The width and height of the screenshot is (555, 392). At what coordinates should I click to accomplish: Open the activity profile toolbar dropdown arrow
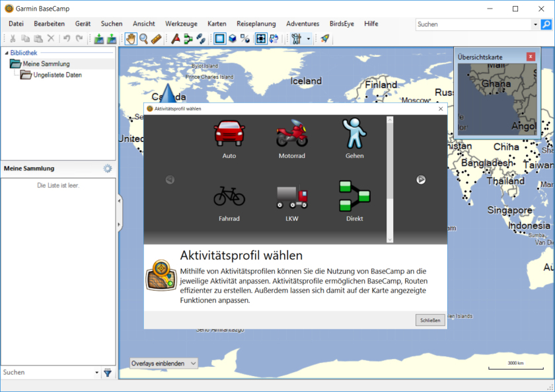tap(308, 39)
